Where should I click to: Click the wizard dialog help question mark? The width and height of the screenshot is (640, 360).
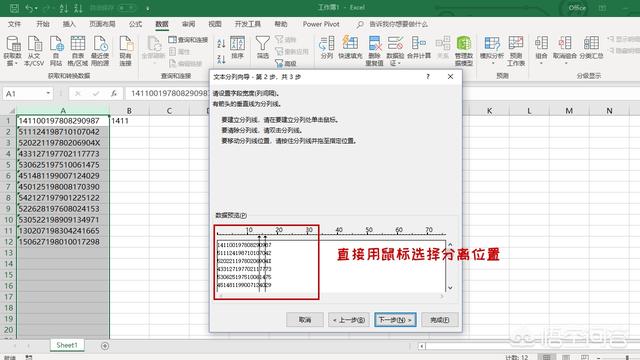point(428,76)
